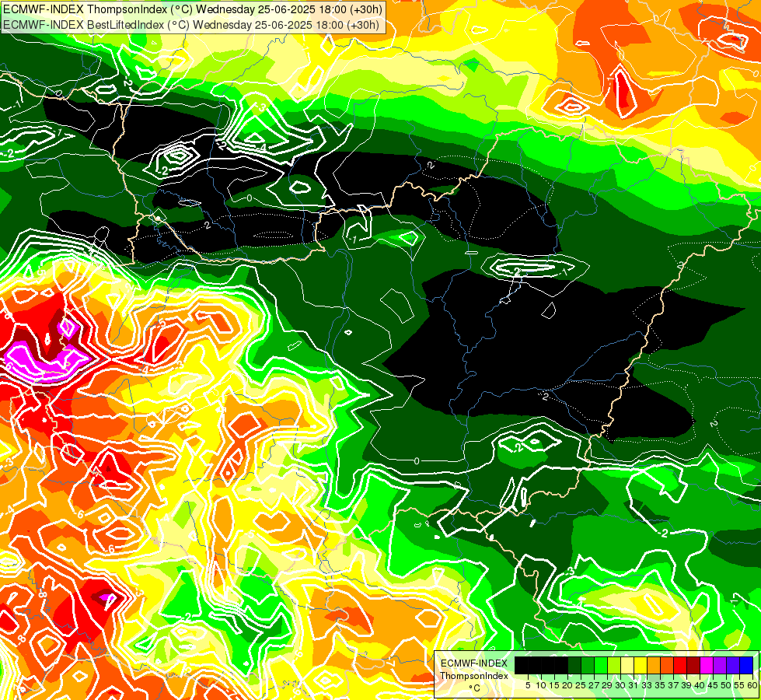This screenshot has height=700, width=761.
Task: Click the orange-red 35–37 legend swatch
Action: pyautogui.click(x=667, y=666)
